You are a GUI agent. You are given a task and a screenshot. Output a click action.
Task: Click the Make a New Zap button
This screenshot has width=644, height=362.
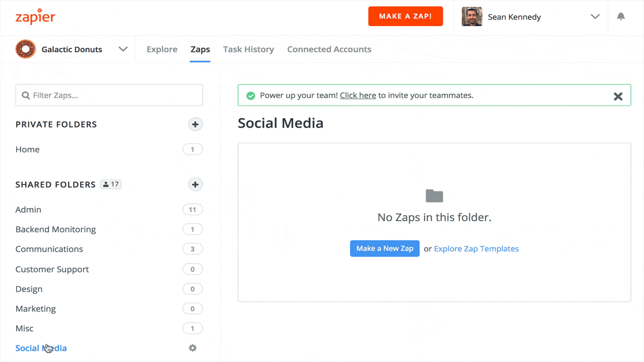(x=385, y=248)
